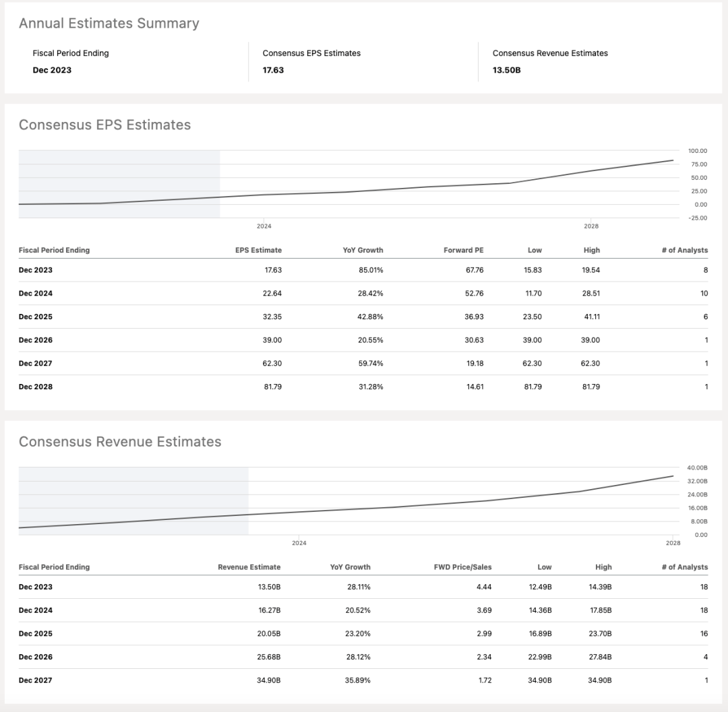Click the Annual Estimates Summary heading
Screen dimensions: 728x712
[109, 24]
